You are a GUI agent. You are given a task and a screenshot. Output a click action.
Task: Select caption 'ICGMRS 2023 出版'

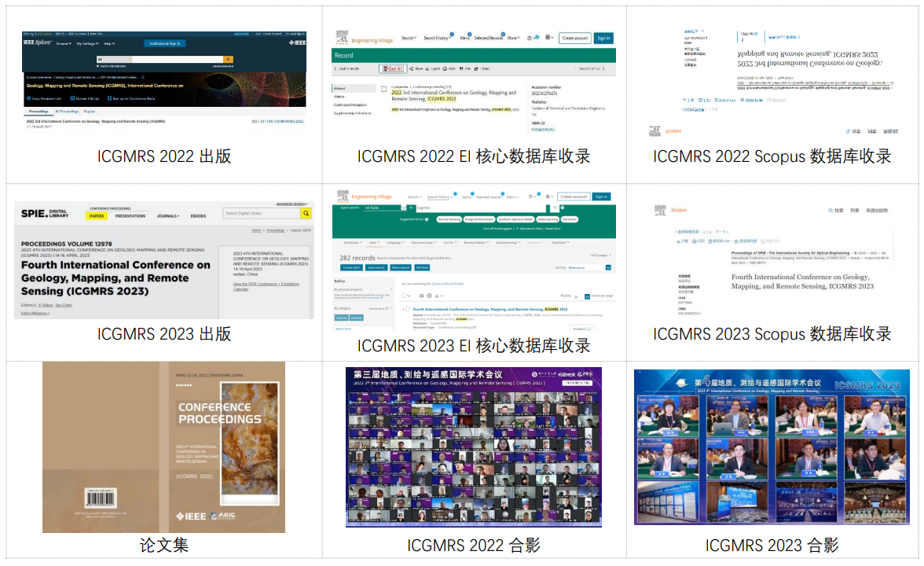point(163,333)
